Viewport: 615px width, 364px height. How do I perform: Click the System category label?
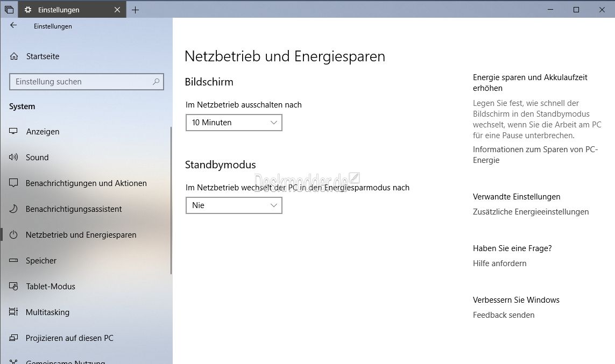coord(22,106)
